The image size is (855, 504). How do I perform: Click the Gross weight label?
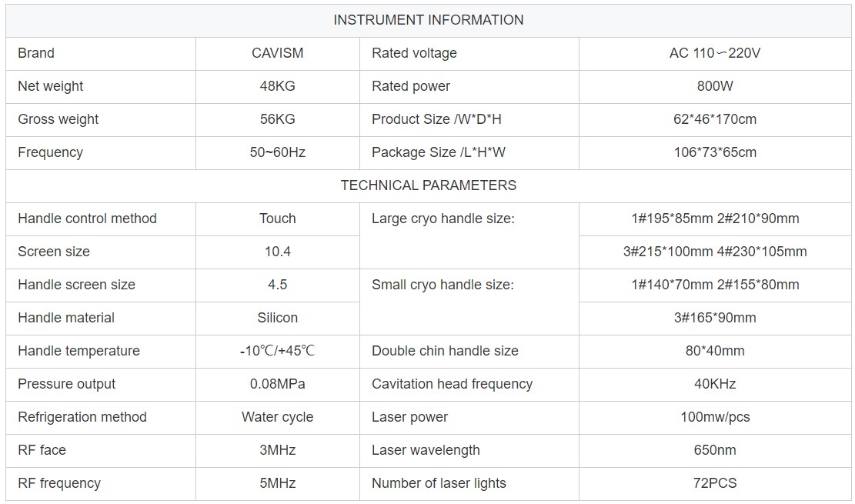tap(58, 119)
